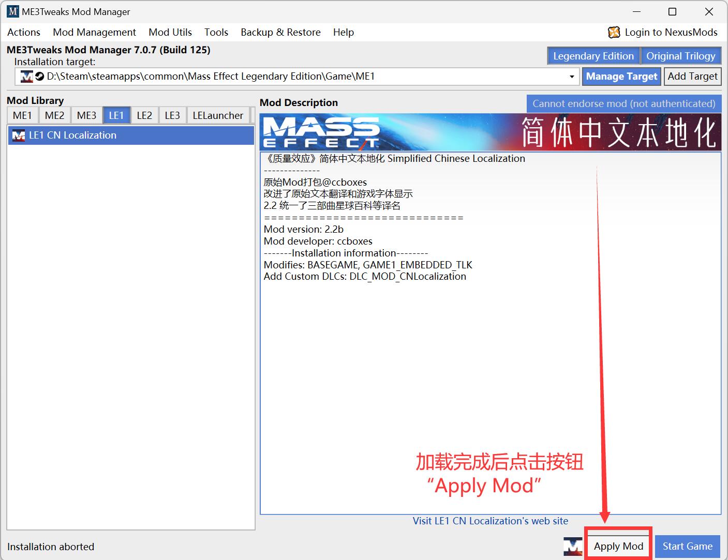
Task: Click the 'Mod Library' heading
Action: click(x=35, y=101)
